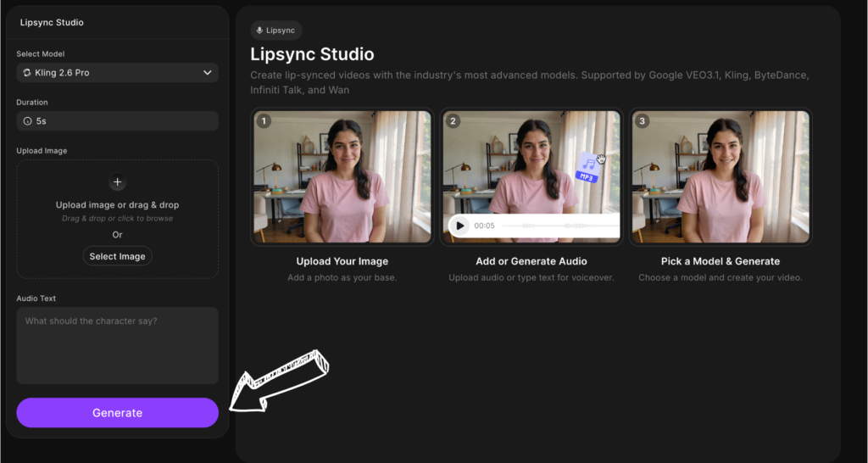868x463 pixels.
Task: Expand the Select Model chevron arrow
Action: [x=208, y=73]
